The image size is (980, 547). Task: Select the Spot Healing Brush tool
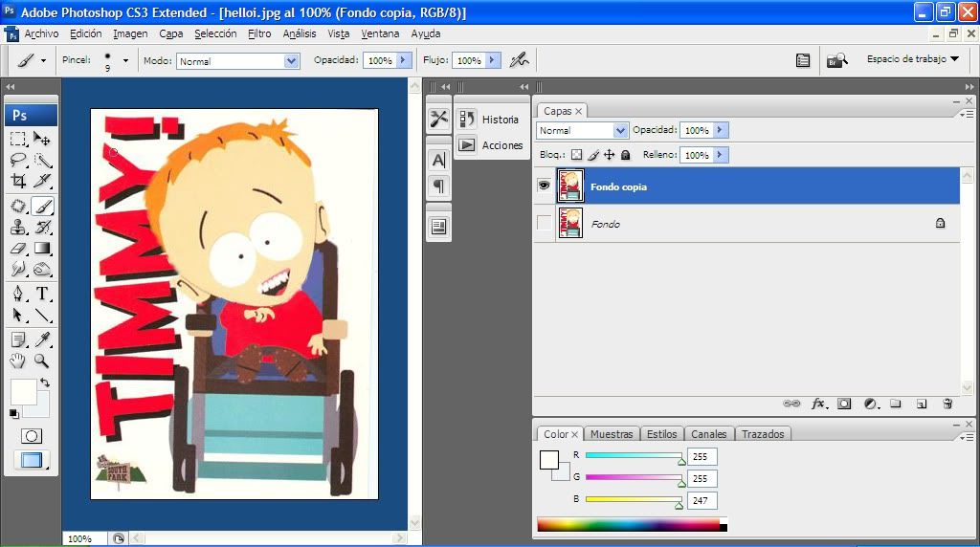point(18,206)
